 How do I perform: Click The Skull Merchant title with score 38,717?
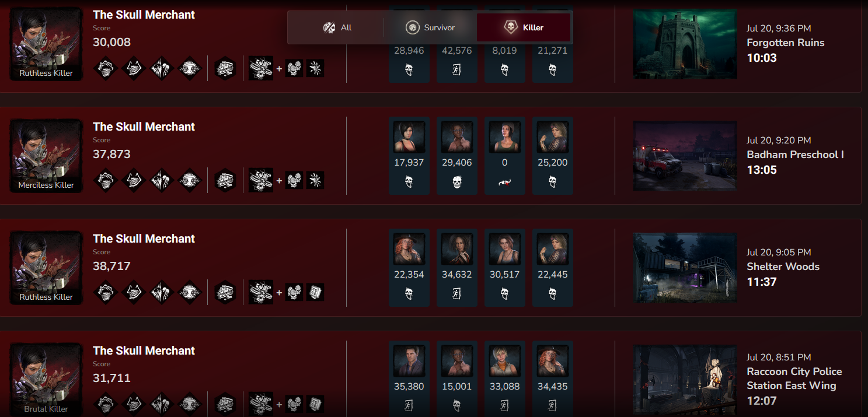click(x=144, y=239)
